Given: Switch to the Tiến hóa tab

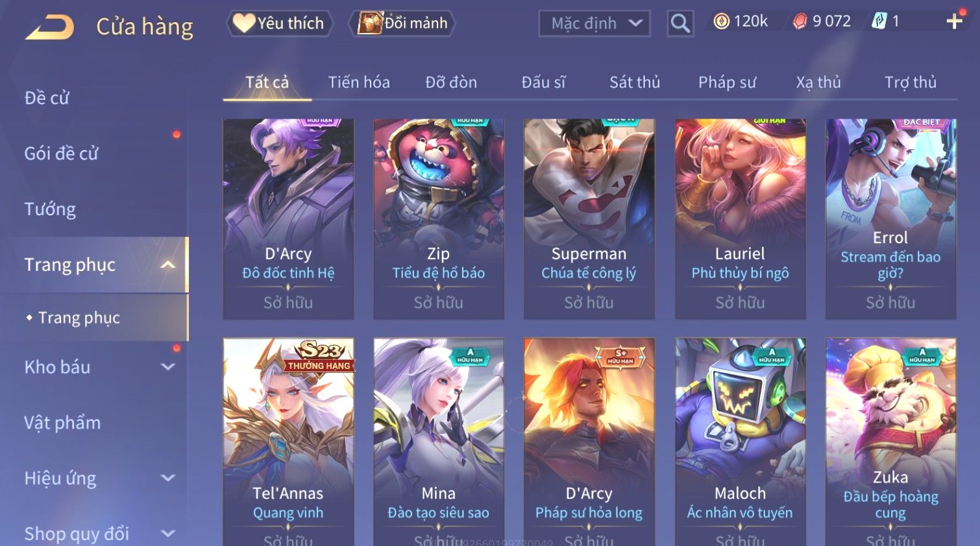Looking at the screenshot, I should (359, 82).
